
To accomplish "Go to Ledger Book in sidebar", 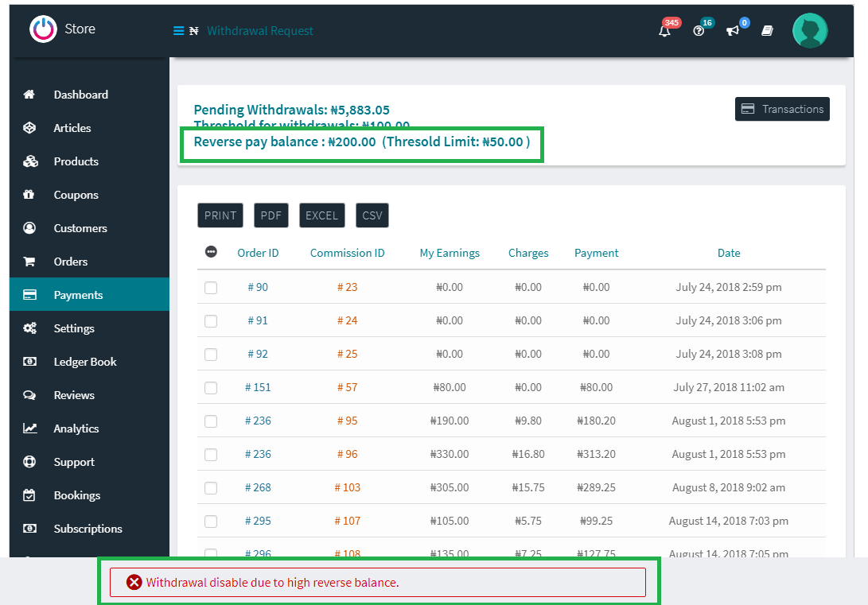I will pos(84,362).
